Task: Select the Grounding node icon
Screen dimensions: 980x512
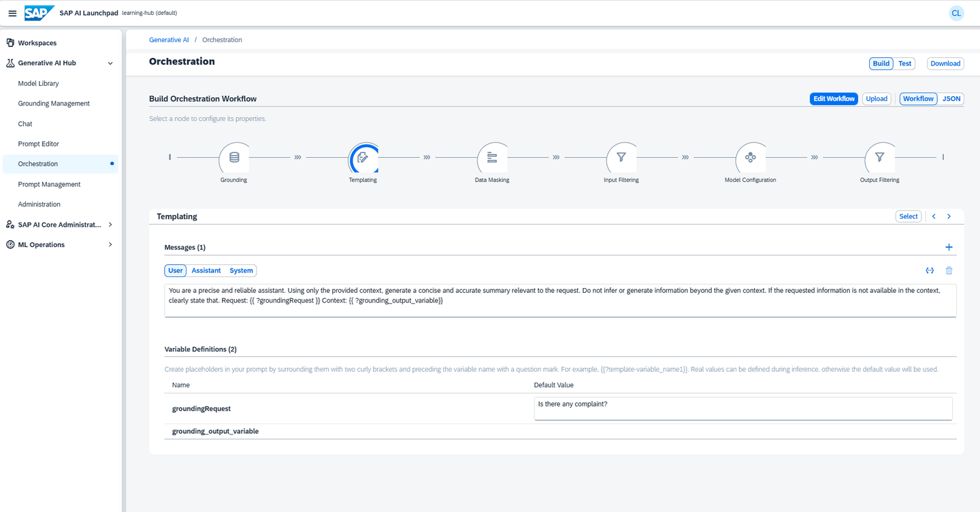Action: (234, 157)
